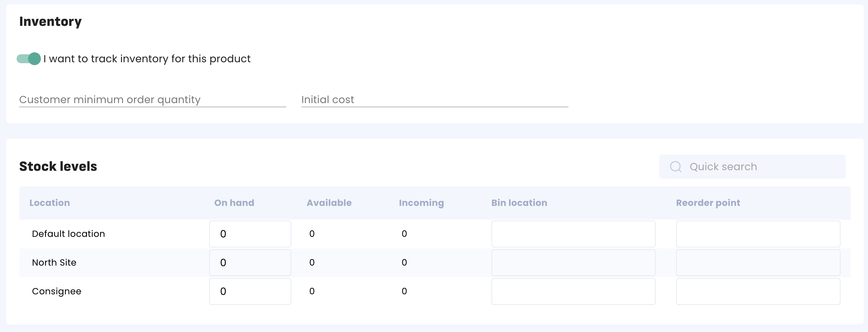
Task: Edit On hand quantity for North Site
Action: (x=250, y=263)
